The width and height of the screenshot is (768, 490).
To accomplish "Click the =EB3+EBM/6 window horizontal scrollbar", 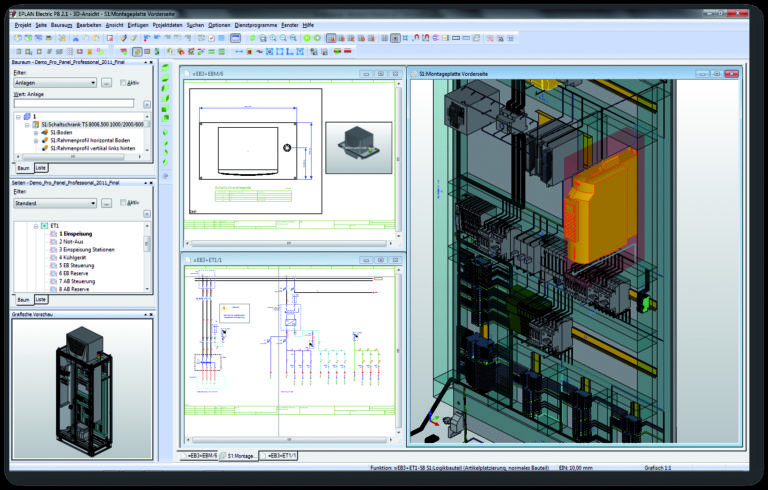I will (x=289, y=243).
